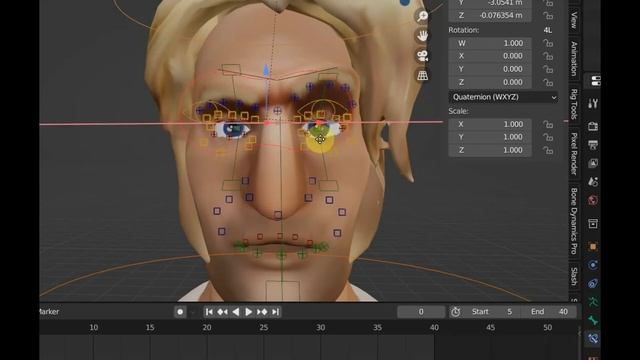This screenshot has width=640, height=360.
Task: Jump to the timeline end frame
Action: coord(276,312)
